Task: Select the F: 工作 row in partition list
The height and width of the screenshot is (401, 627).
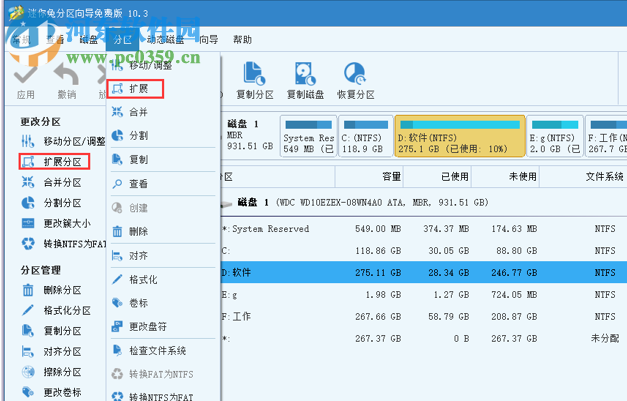Action: [x=424, y=317]
